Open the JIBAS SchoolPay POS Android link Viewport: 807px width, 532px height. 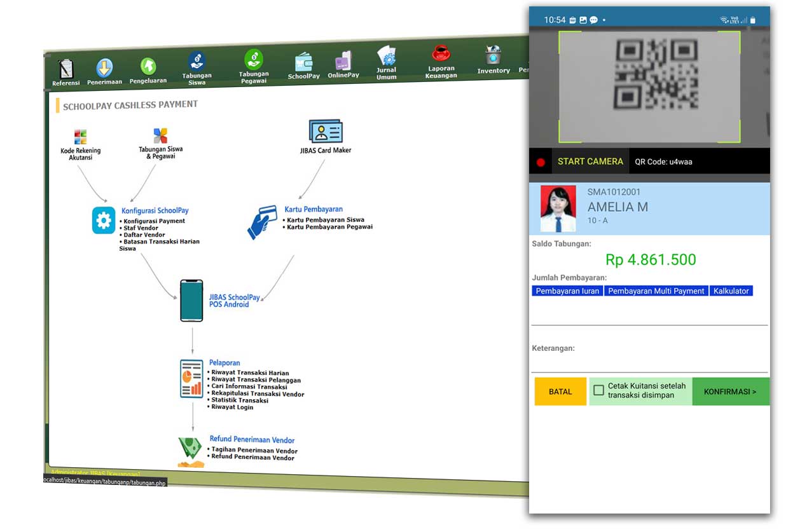pyautogui.click(x=234, y=301)
